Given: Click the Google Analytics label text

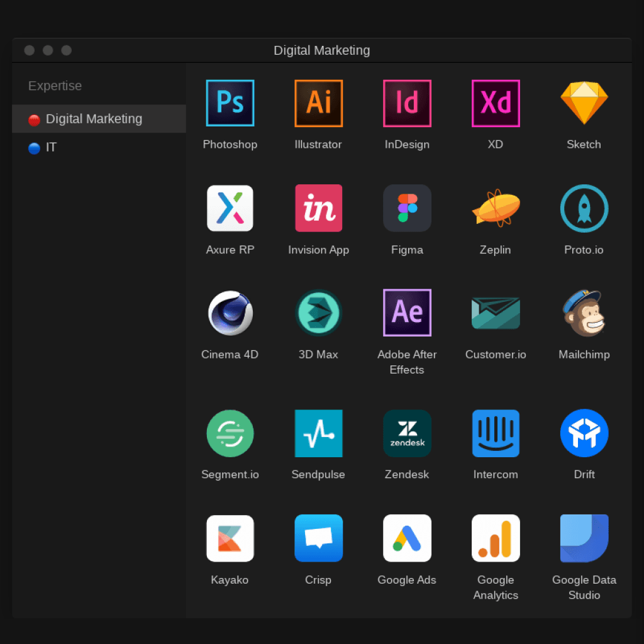Looking at the screenshot, I should click(x=496, y=587).
